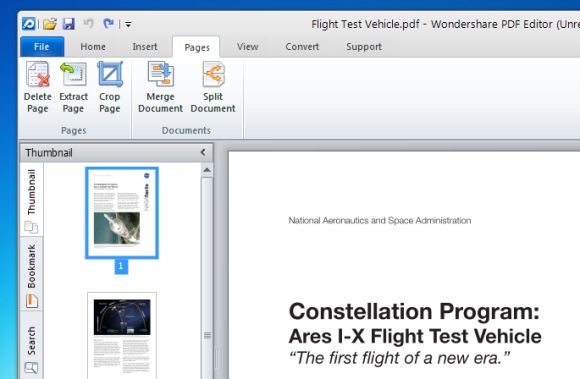
Task: Switch to the Home ribbon tab
Action: (x=93, y=47)
